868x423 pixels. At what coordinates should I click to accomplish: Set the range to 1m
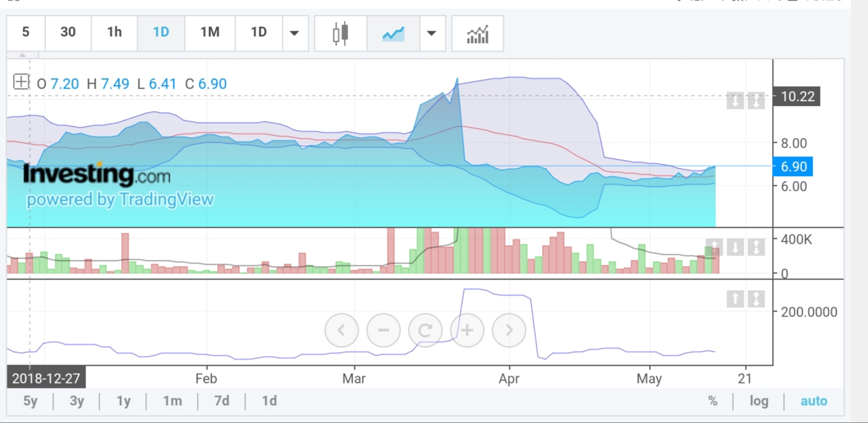[x=172, y=401]
